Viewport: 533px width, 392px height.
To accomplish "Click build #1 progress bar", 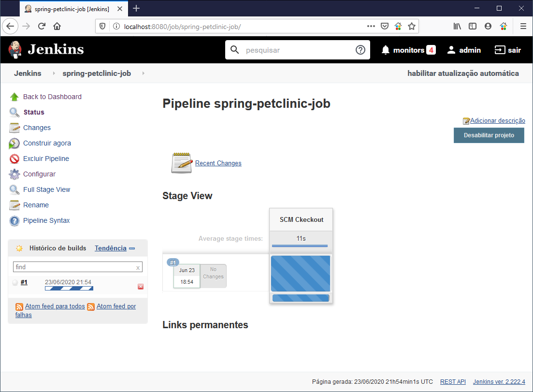I will point(69,289).
